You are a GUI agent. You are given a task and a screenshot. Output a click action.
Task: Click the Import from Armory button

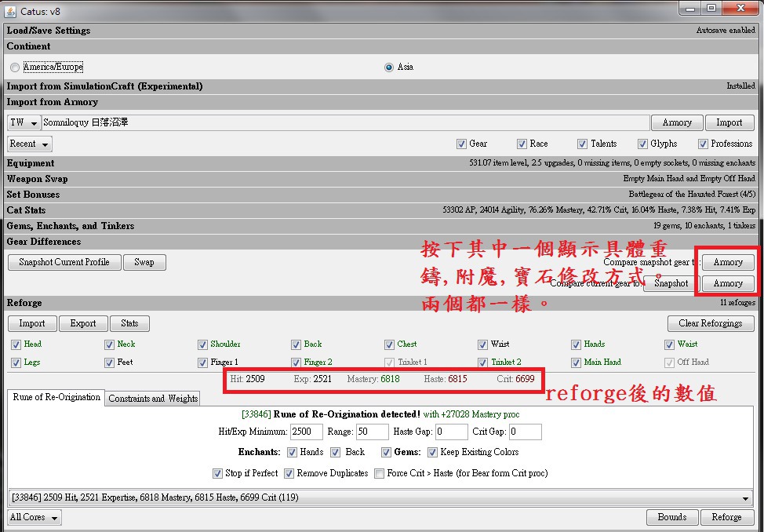pyautogui.click(x=729, y=122)
